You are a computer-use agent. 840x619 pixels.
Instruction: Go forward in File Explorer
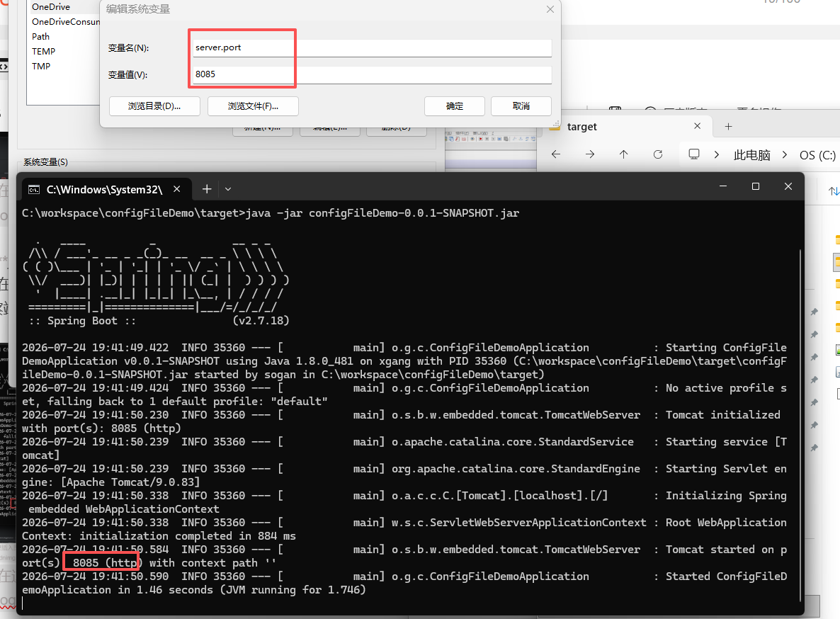(x=590, y=154)
